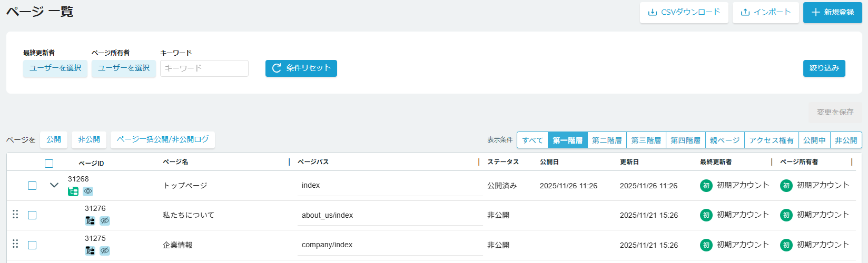Select the checkbox for the 企業情報 row
The image size is (868, 263).
point(32,245)
